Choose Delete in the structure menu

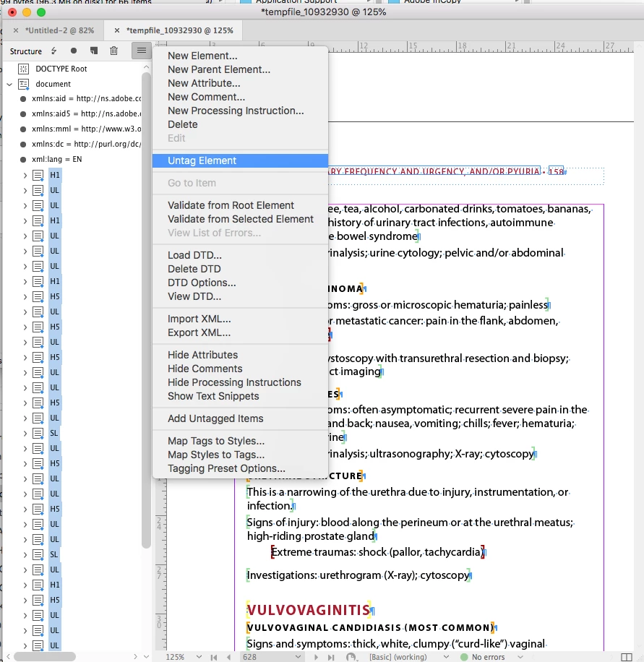[182, 124]
